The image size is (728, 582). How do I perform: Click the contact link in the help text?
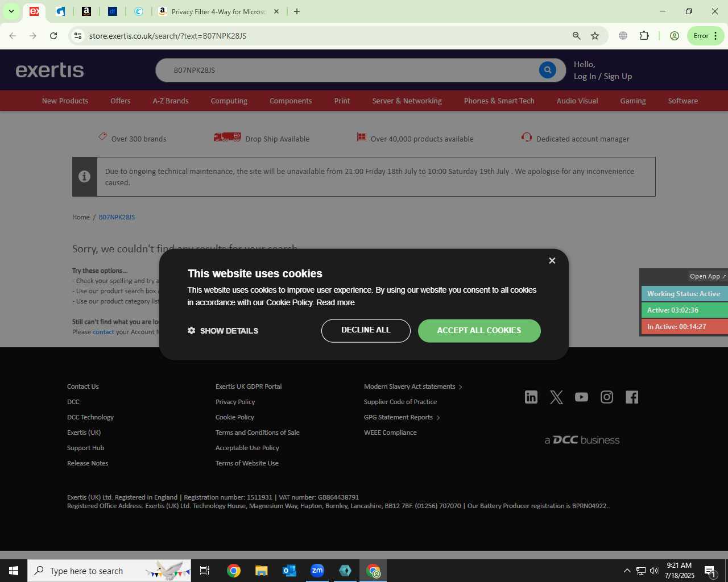pos(103,332)
